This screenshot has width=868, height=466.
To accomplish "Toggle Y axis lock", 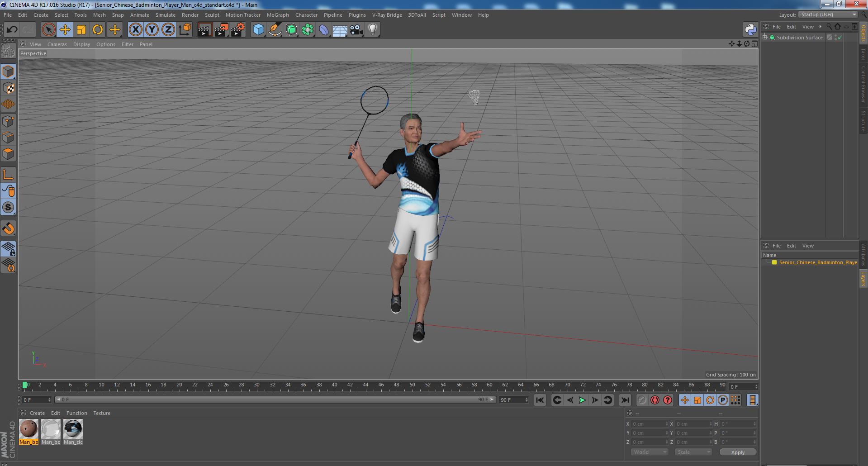I will 152,30.
